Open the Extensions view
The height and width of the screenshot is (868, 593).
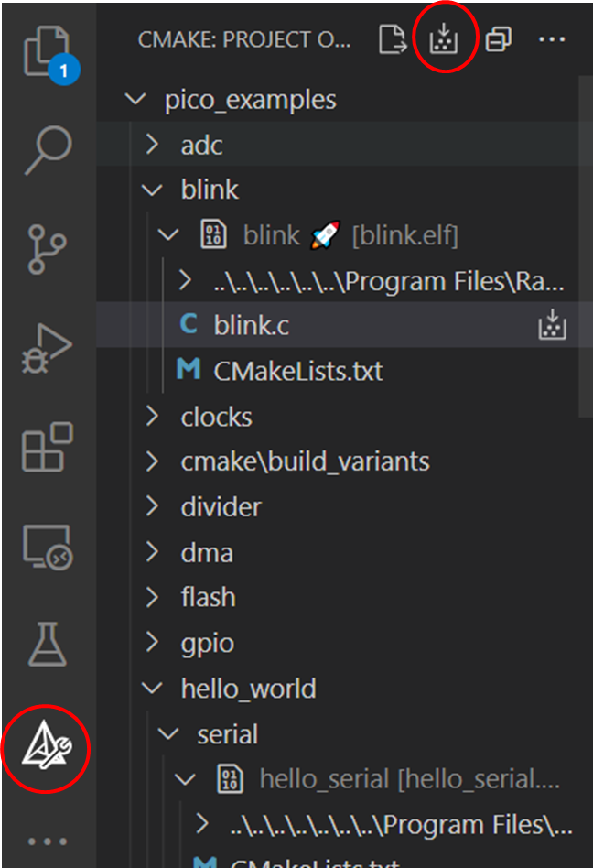tap(47, 447)
